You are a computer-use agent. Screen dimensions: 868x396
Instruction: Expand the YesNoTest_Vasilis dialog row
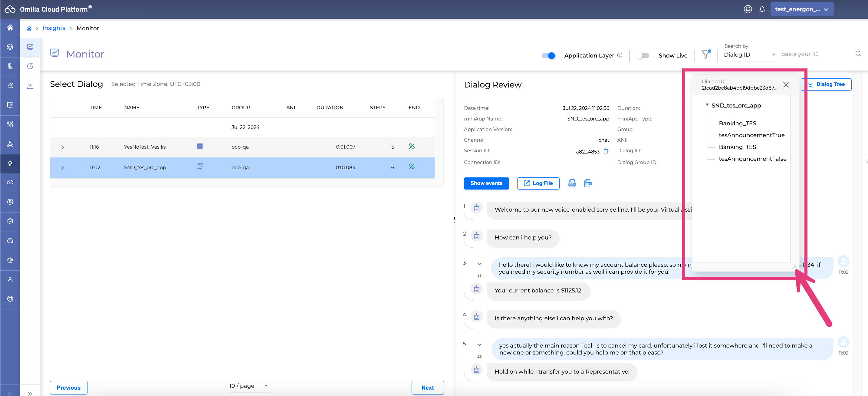click(x=62, y=147)
